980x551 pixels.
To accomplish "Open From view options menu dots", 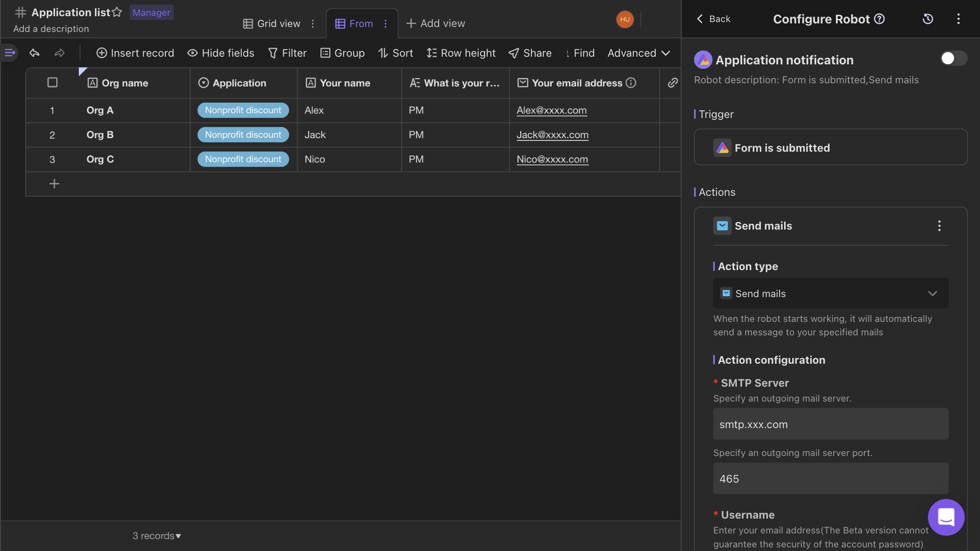I will pyautogui.click(x=386, y=23).
